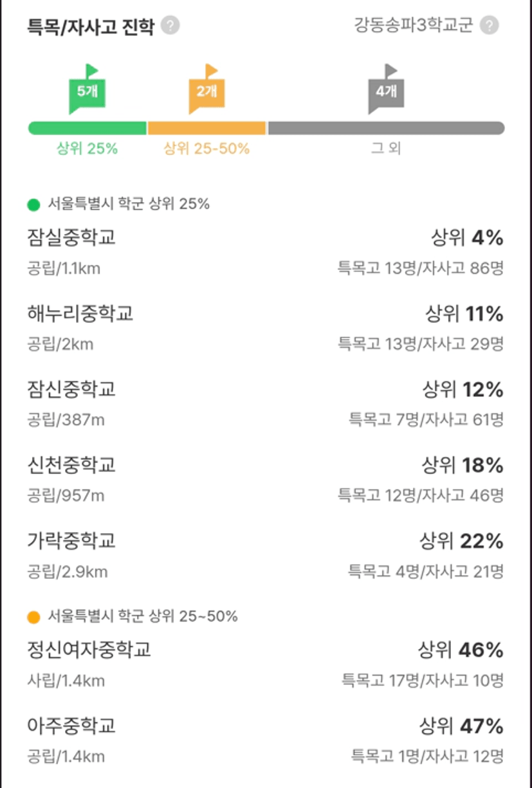Open help icon next to 특목/자사고 진학
The height and width of the screenshot is (788, 532).
[x=170, y=26]
